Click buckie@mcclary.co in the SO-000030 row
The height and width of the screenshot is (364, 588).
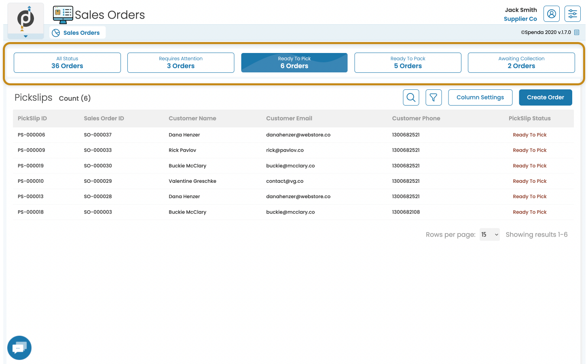click(290, 166)
